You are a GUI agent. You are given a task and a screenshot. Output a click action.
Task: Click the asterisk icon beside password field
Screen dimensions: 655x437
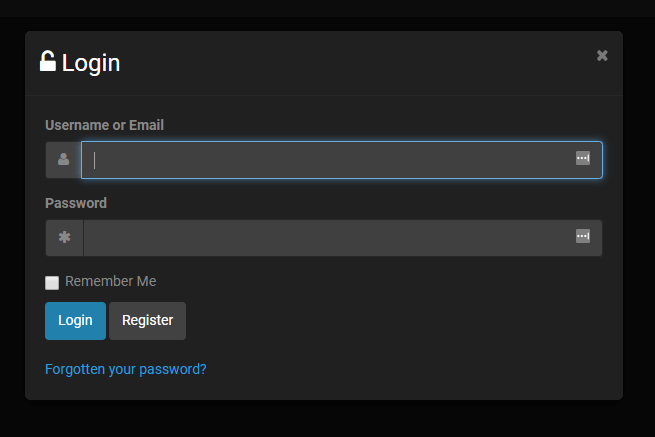(64, 238)
